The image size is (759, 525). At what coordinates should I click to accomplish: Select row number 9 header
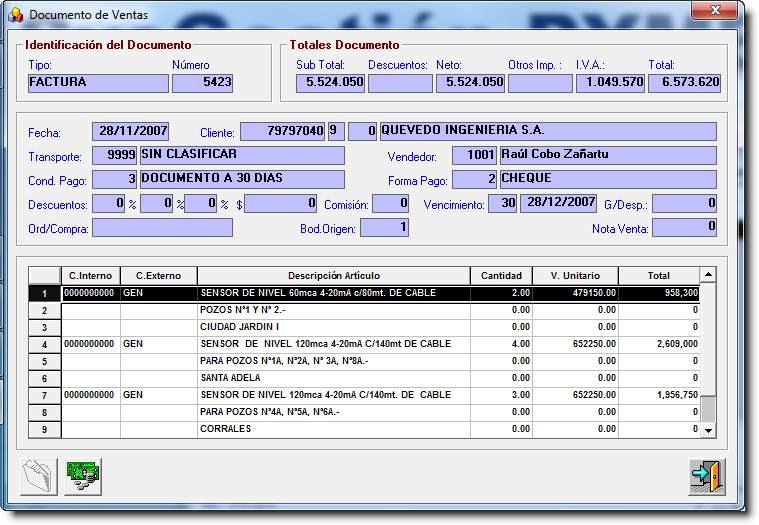[x=45, y=429]
